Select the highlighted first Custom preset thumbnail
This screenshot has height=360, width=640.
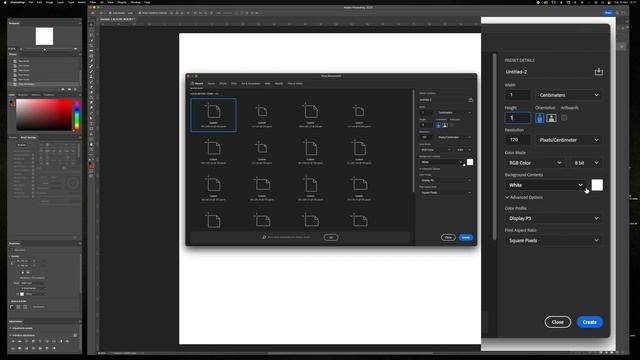(x=213, y=115)
